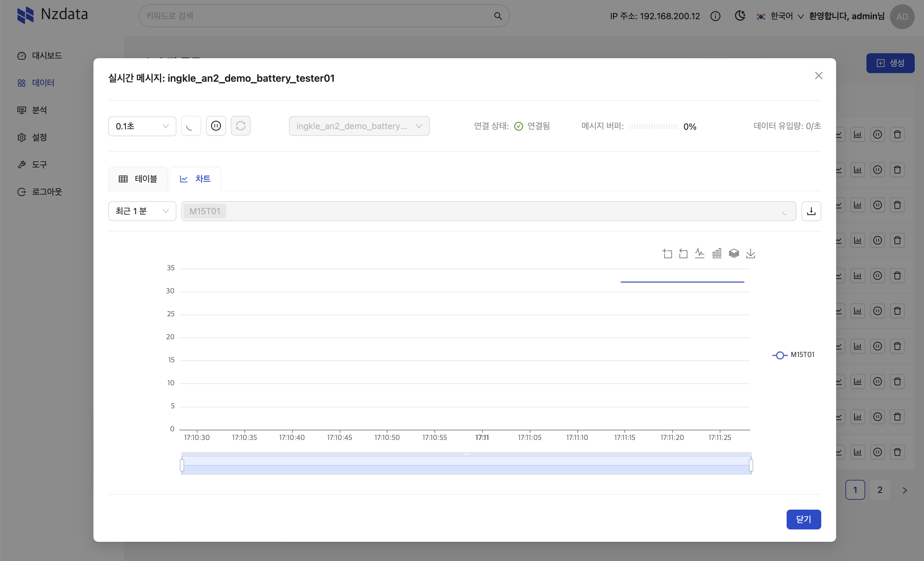Click page 1 pagination button
The width and height of the screenshot is (924, 561).
(855, 490)
